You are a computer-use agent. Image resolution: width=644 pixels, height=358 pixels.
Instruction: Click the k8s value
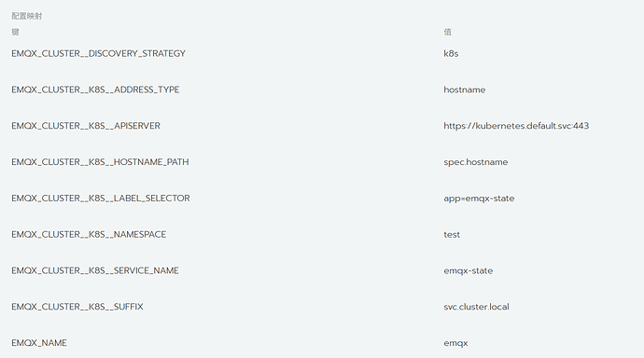[x=451, y=53]
